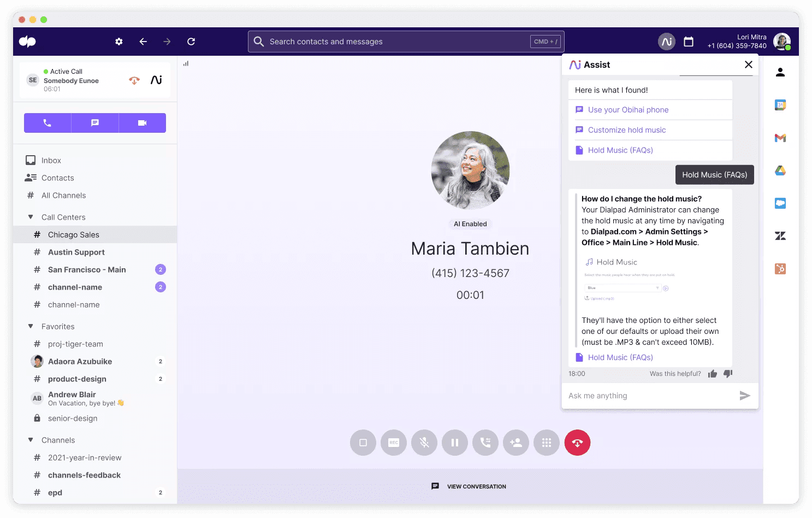The height and width of the screenshot is (518, 812).
Task: Reload using the refresh icon
Action: click(x=191, y=42)
